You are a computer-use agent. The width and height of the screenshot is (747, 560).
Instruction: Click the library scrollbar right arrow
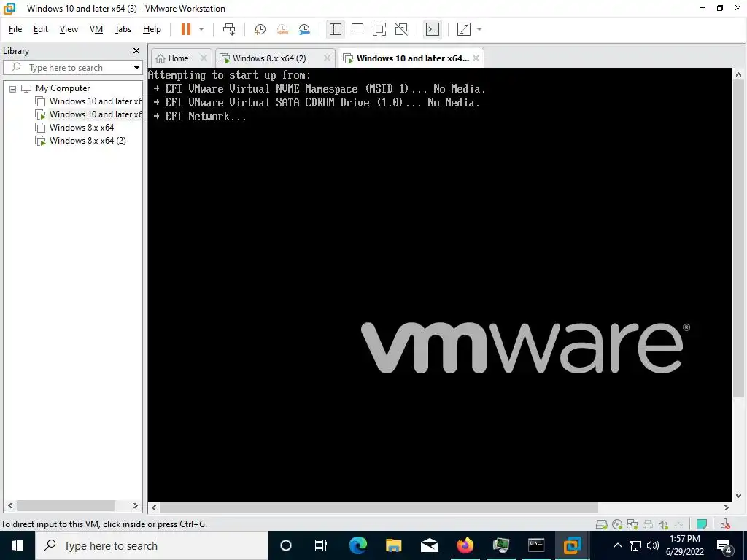[x=135, y=506]
